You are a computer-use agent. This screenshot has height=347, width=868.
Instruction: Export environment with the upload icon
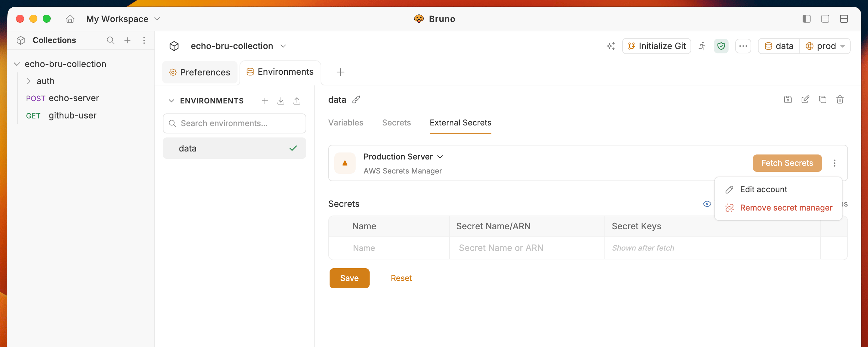pos(297,101)
